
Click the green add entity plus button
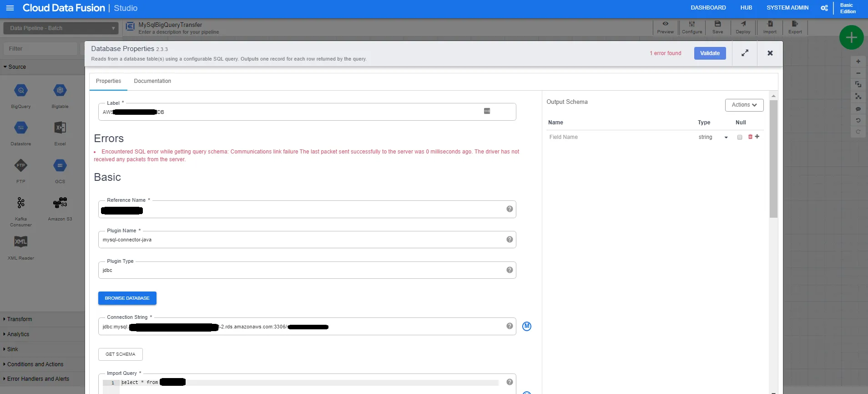point(851,38)
